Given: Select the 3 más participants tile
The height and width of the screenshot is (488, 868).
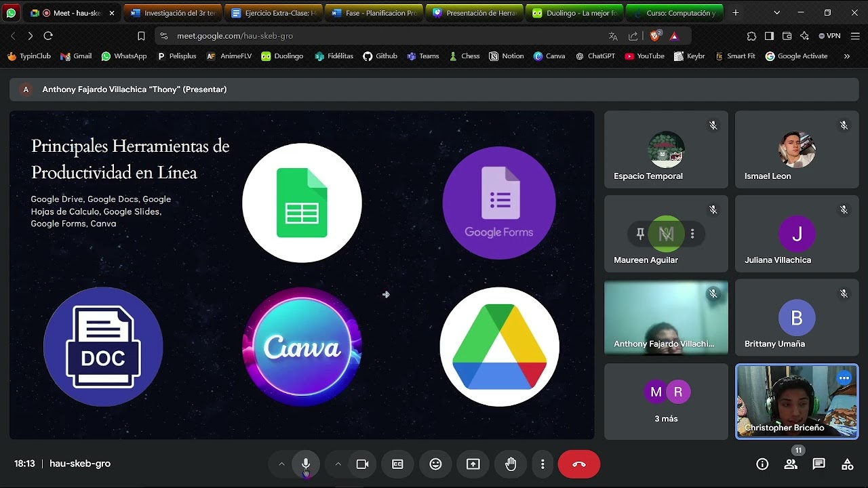Looking at the screenshot, I should [x=666, y=401].
